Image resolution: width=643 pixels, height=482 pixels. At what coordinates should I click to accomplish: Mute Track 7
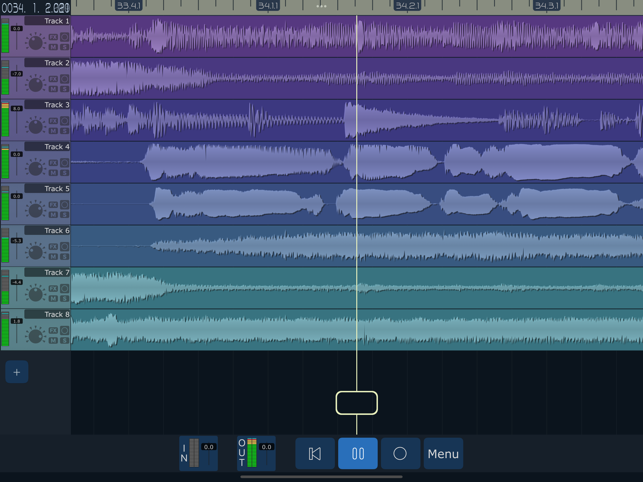53,299
